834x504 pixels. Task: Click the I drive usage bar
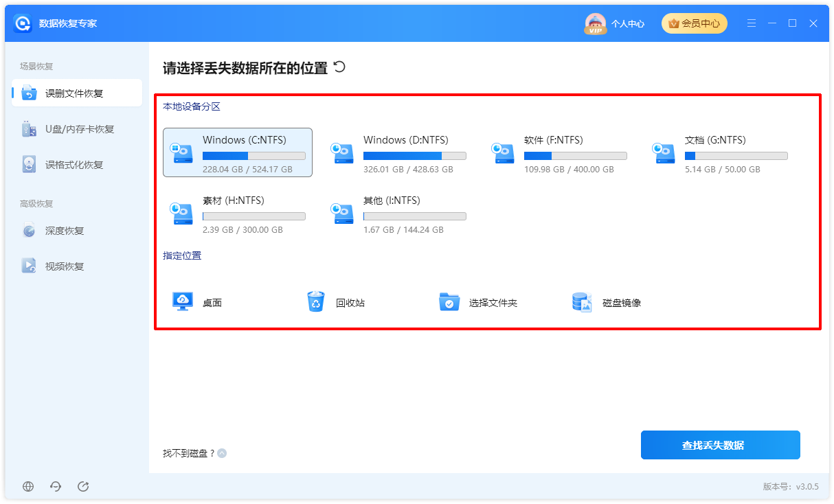415,216
